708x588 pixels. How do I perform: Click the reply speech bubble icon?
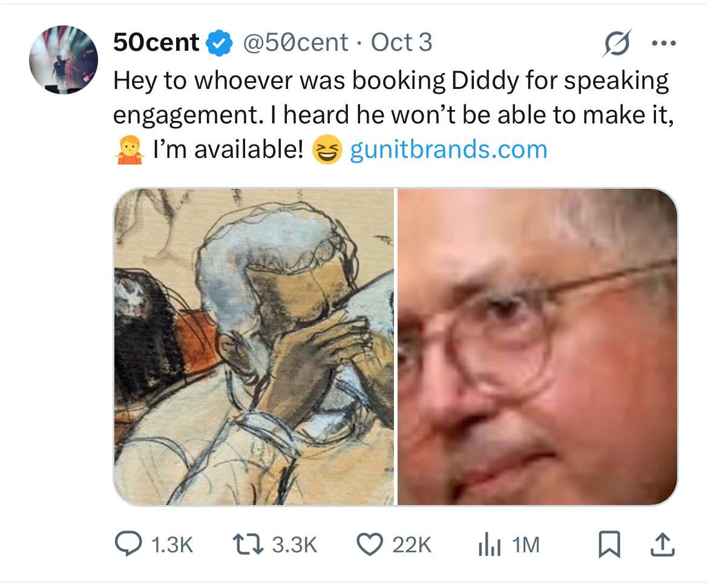(x=127, y=545)
